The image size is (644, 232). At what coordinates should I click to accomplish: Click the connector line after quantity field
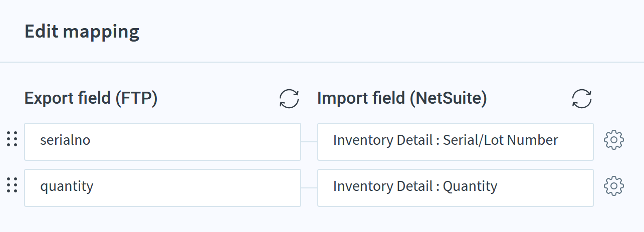tap(309, 188)
